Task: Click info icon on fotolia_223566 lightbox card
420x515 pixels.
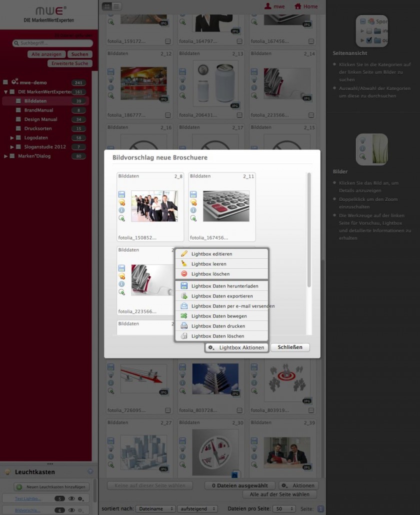Action: (121, 284)
